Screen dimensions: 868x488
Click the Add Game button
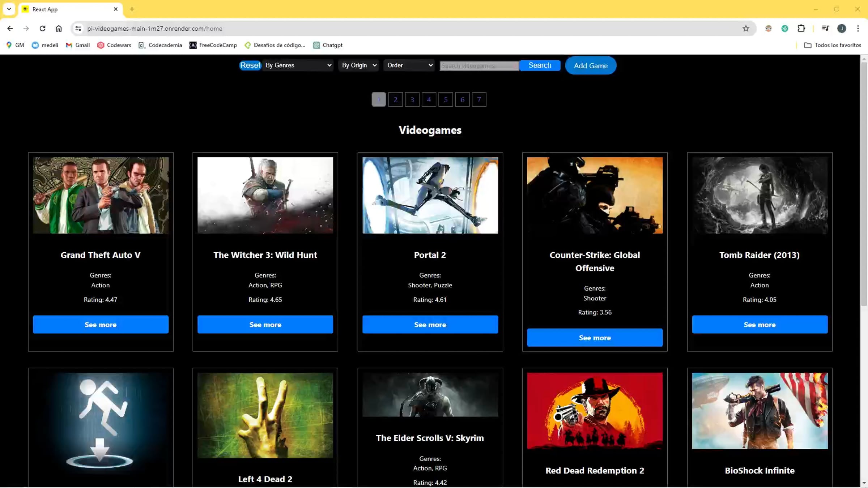pos(590,66)
